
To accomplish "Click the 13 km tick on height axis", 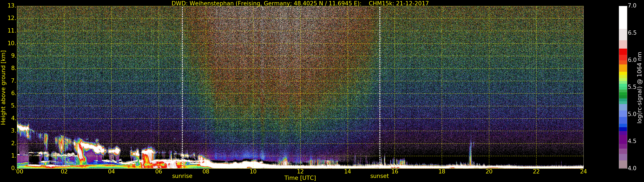I will coord(12,6).
